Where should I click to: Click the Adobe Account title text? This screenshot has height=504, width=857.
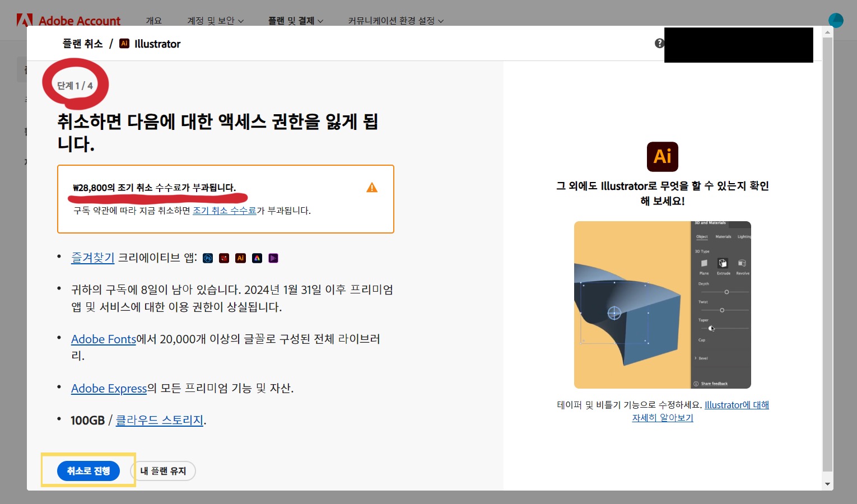click(x=80, y=21)
